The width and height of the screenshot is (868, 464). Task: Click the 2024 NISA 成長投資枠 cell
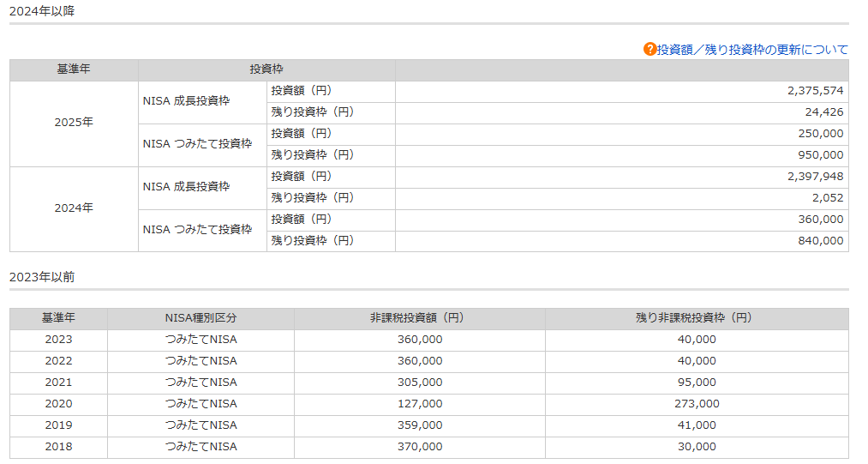click(x=202, y=187)
